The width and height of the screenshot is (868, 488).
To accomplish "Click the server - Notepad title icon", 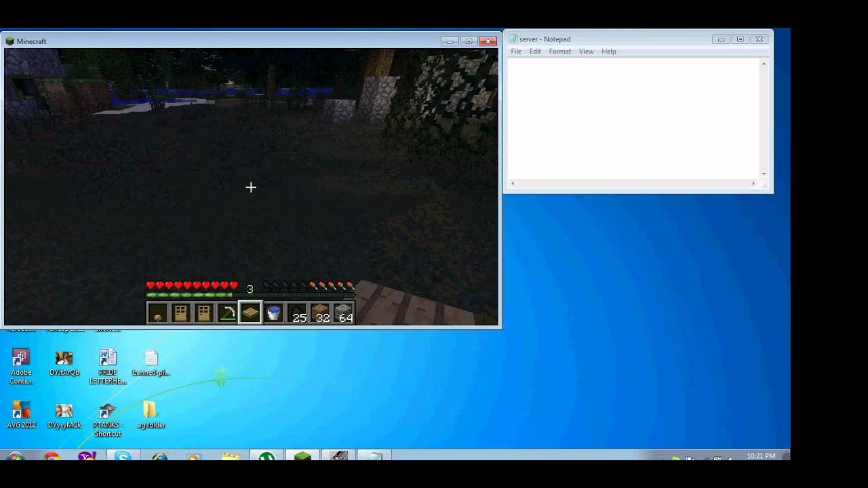I will click(513, 39).
